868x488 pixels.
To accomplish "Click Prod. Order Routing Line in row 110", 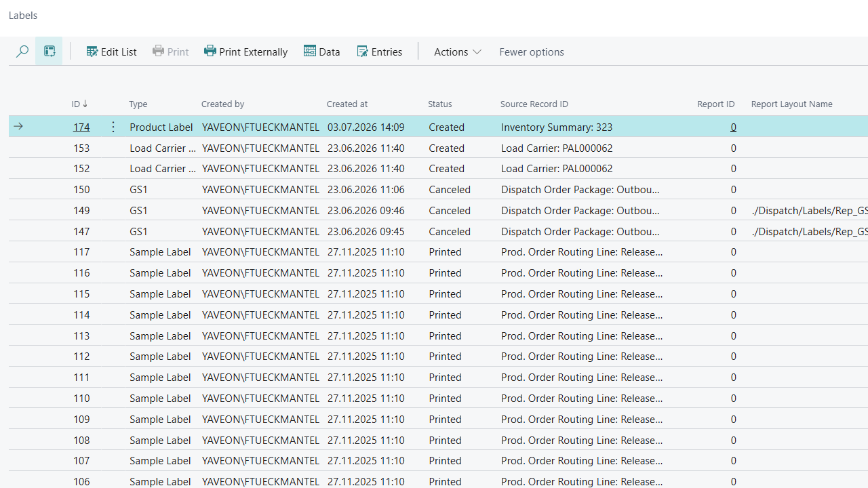I will pyautogui.click(x=582, y=398).
